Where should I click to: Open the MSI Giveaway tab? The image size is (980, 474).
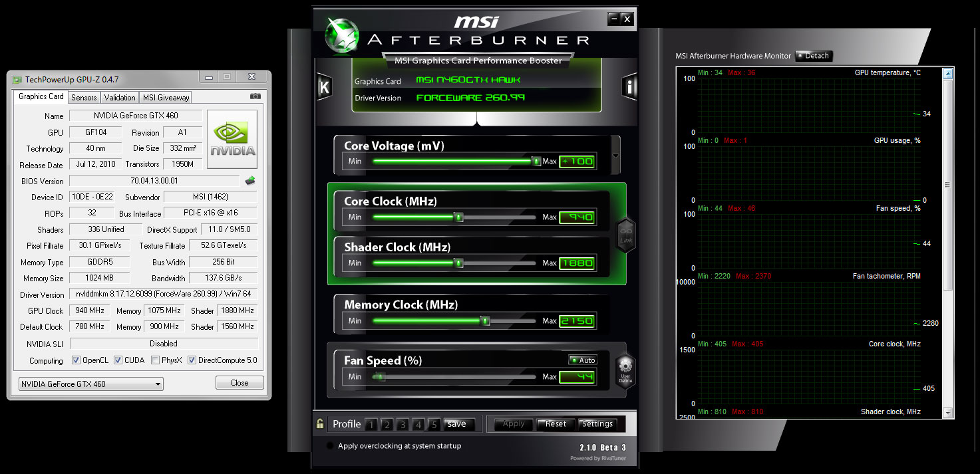(166, 98)
